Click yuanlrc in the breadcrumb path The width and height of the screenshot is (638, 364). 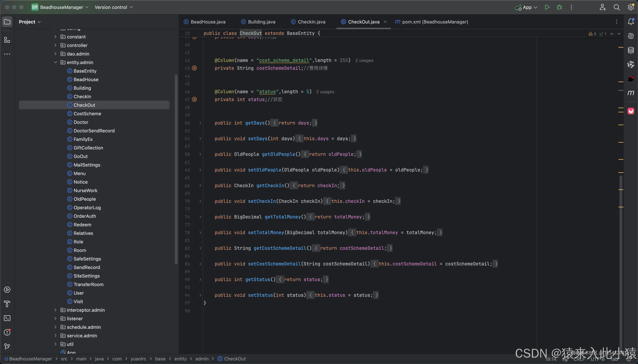pos(138,359)
